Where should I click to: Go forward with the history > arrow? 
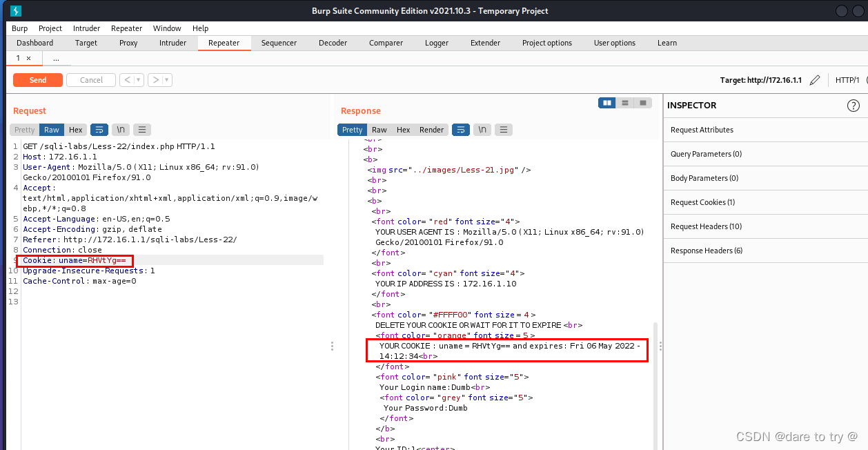click(x=156, y=80)
